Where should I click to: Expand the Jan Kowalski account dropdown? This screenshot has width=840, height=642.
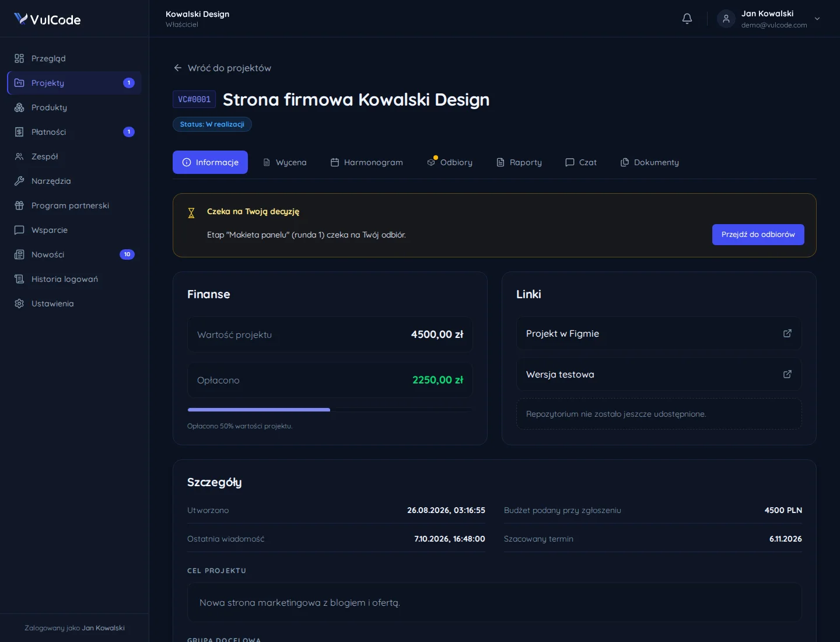pyautogui.click(x=817, y=19)
